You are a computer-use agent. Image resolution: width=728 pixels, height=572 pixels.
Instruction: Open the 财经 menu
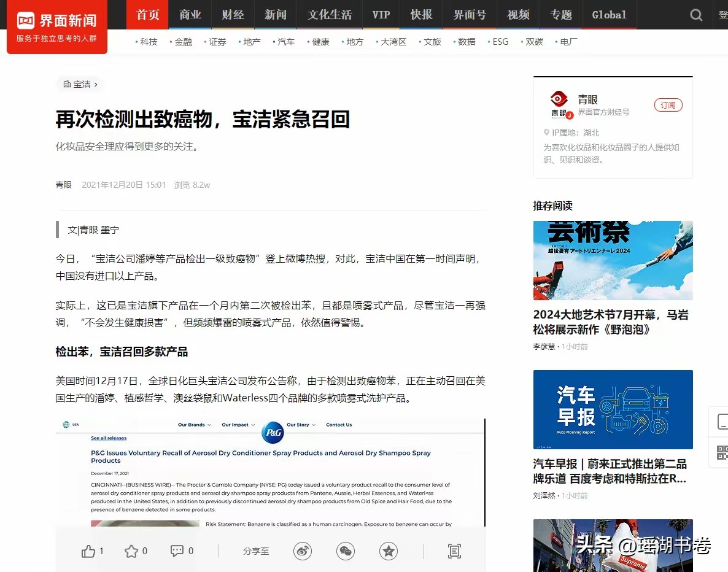pyautogui.click(x=233, y=15)
